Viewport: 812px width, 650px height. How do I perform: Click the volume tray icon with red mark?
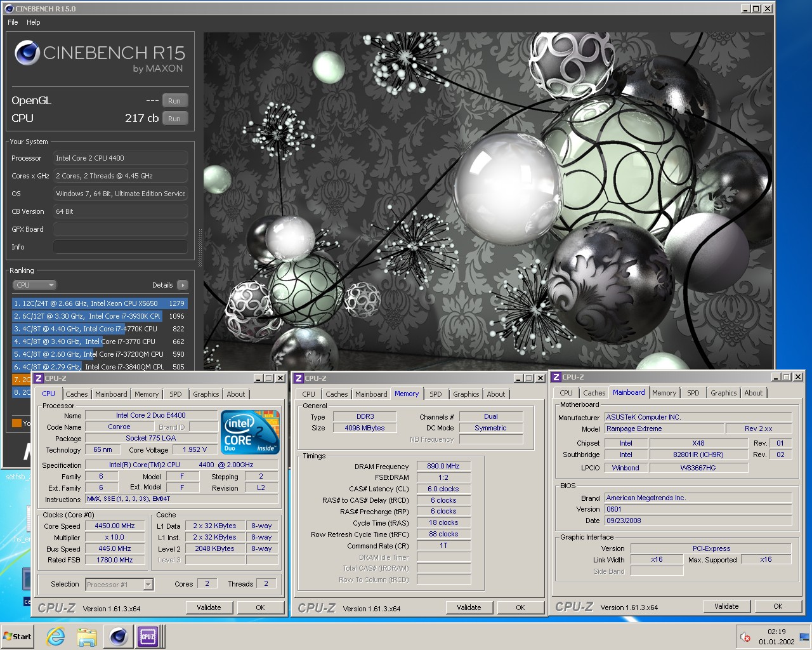[x=745, y=637]
